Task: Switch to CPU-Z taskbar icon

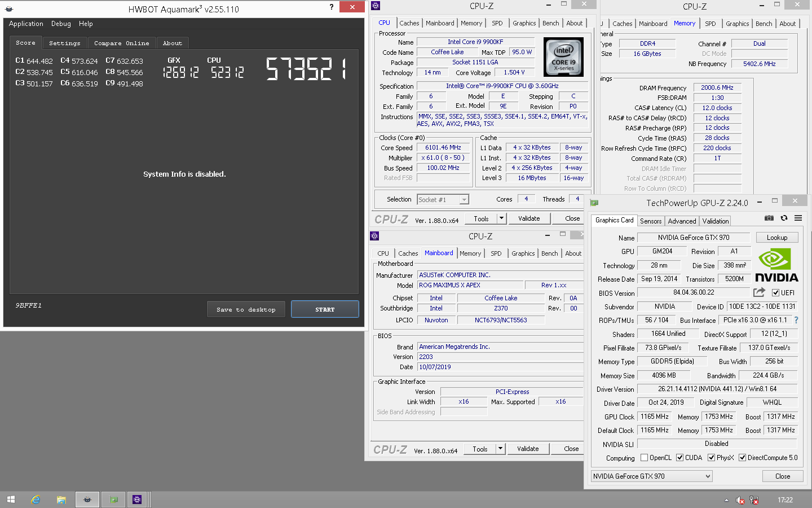Action: (x=137, y=500)
